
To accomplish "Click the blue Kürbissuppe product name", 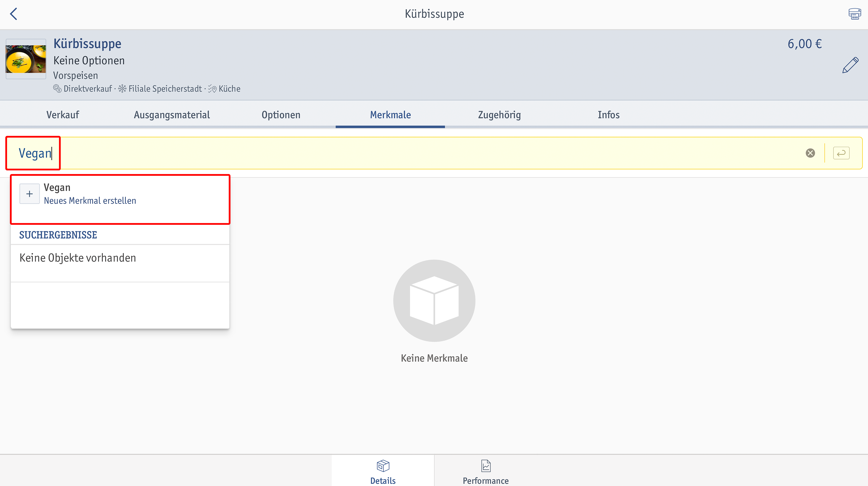I will (x=87, y=44).
